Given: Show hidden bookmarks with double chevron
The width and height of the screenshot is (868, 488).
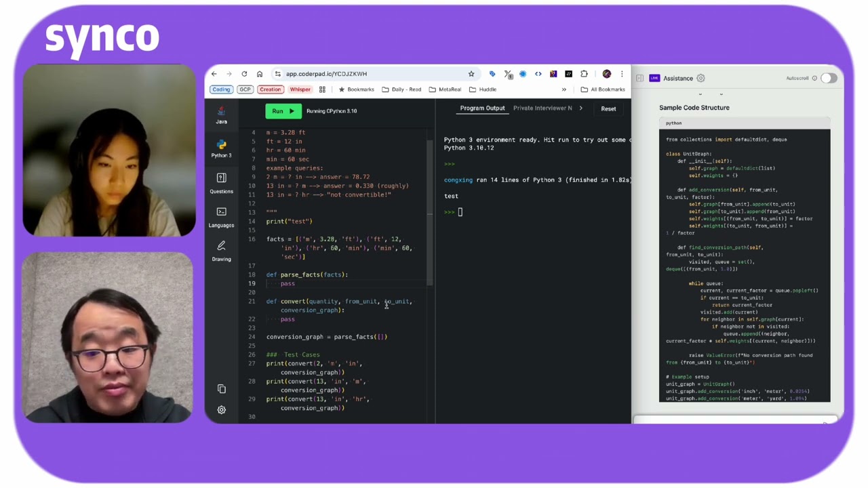Looking at the screenshot, I should [564, 89].
